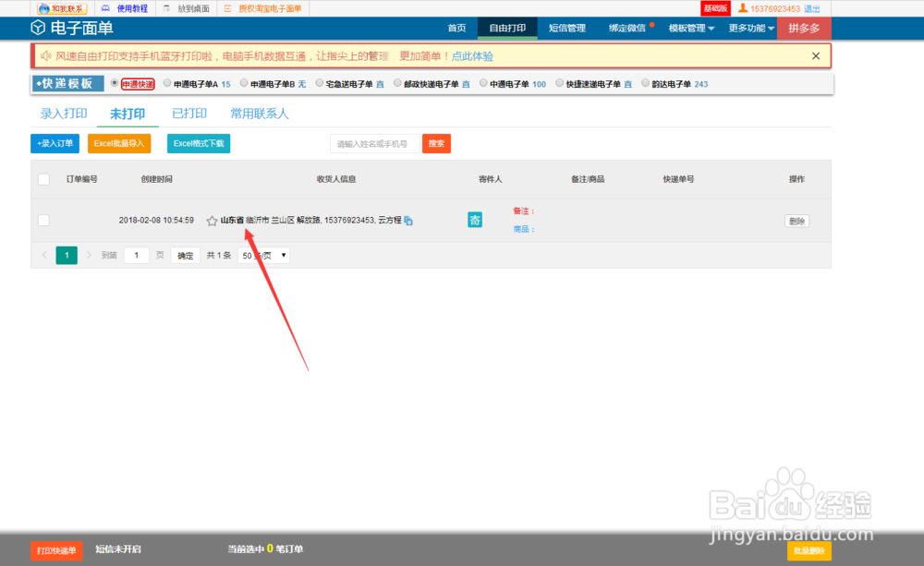Click the 打印快递单 button
Screen dimensions: 924x566
[56, 550]
